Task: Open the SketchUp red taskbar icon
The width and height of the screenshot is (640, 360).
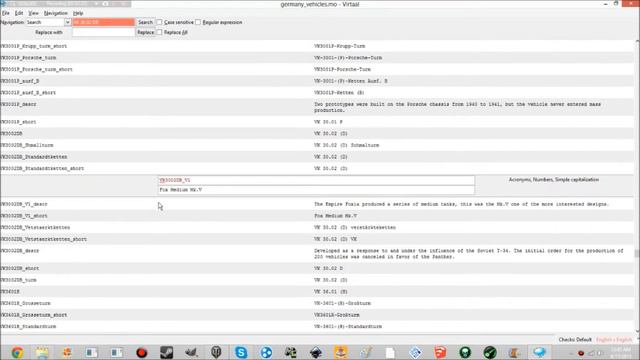Action: tap(440, 352)
